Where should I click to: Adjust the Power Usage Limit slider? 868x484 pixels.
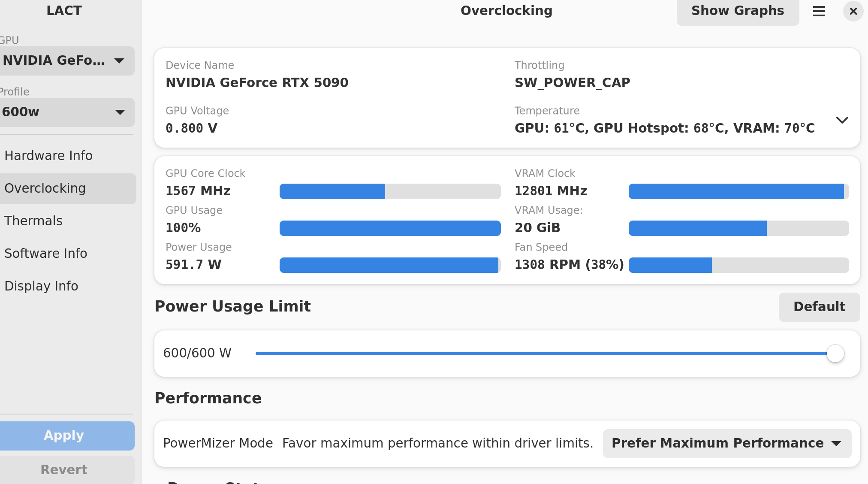pyautogui.click(x=549, y=354)
